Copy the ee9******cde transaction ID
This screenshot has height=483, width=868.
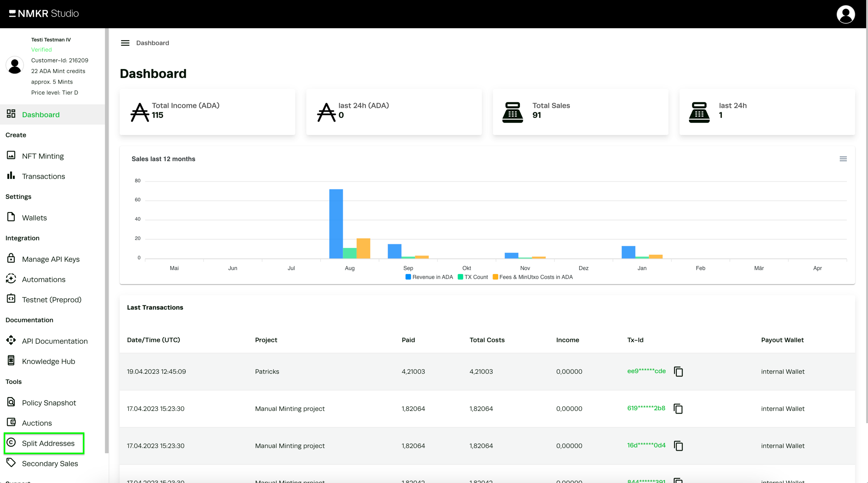(x=678, y=371)
